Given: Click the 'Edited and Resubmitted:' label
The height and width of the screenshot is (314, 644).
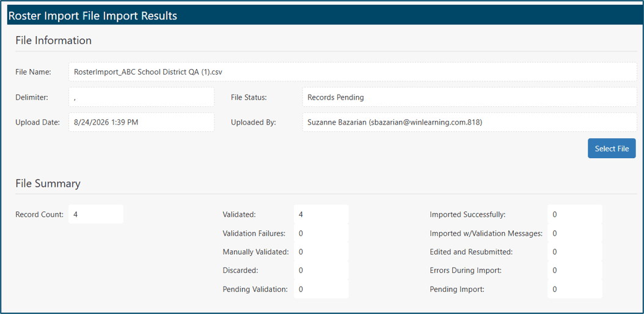Looking at the screenshot, I should tap(471, 252).
